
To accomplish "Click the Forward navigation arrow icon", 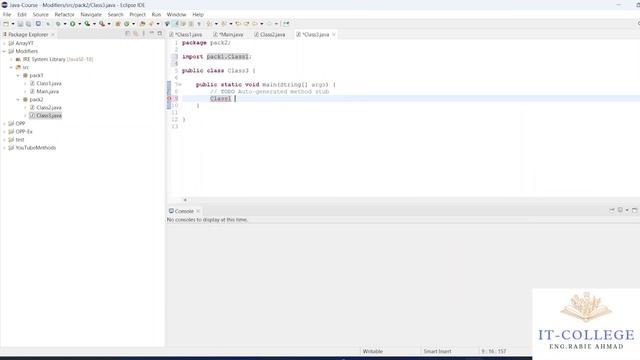I will coord(269,24).
